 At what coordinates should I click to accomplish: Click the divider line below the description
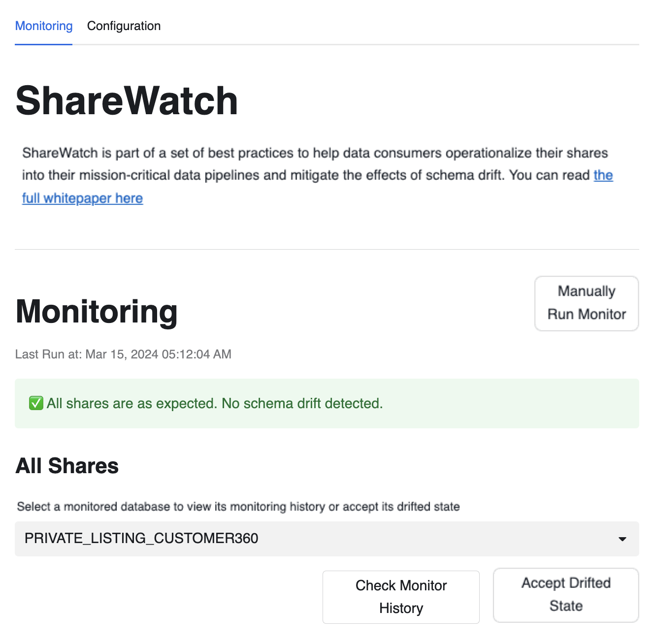[x=327, y=250]
